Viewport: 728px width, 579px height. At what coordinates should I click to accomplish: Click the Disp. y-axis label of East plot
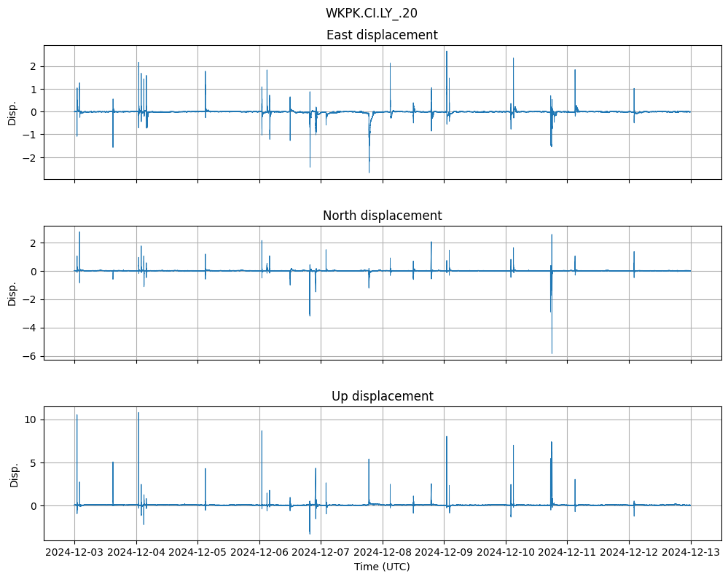12,112
